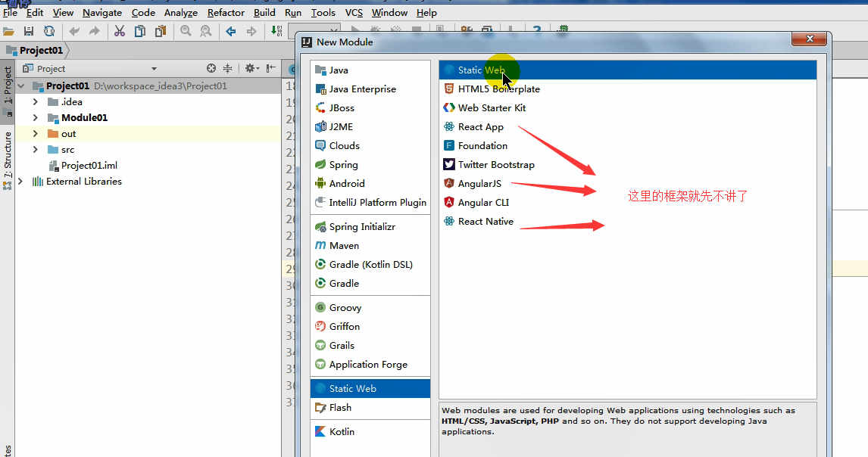Select Spring module type
868x457 pixels.
[x=370, y=164]
